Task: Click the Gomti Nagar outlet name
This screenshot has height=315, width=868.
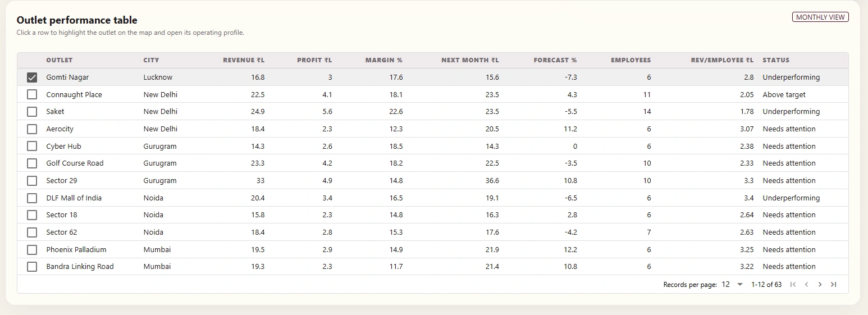Action: pyautogui.click(x=67, y=77)
